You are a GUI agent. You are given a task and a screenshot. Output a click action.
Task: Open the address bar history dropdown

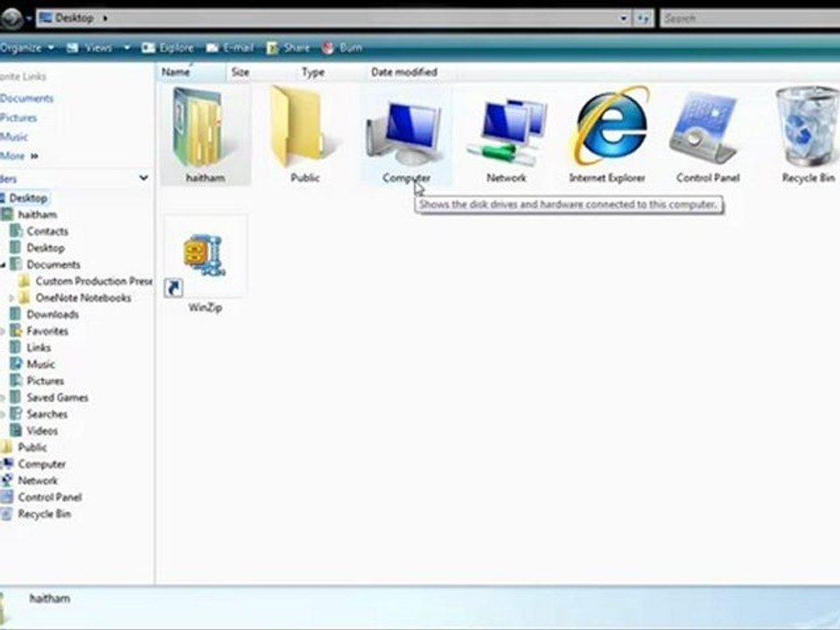(x=624, y=18)
